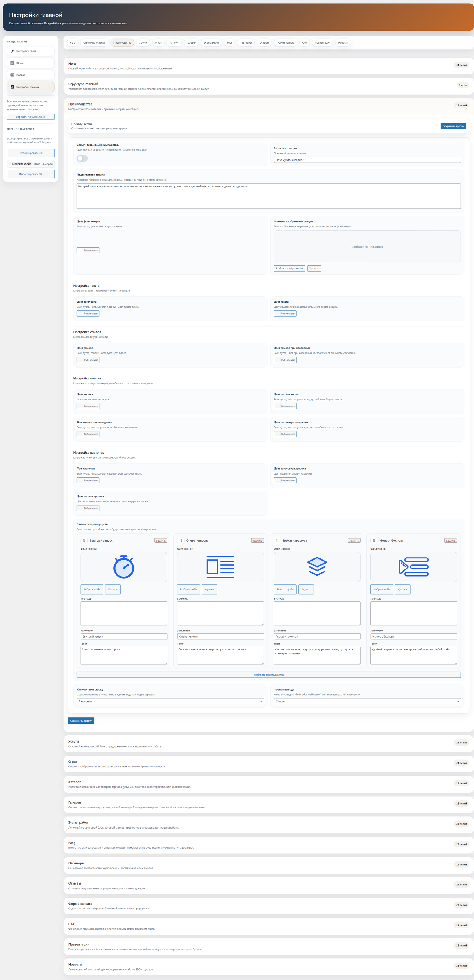Click Выбрать изображение for section background
Screen dimensions: 474x980
[289, 269]
